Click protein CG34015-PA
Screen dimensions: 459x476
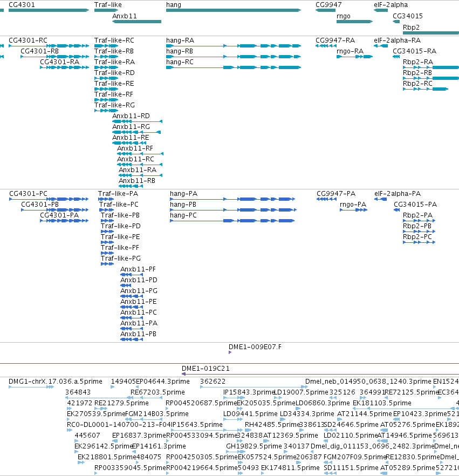point(397,210)
